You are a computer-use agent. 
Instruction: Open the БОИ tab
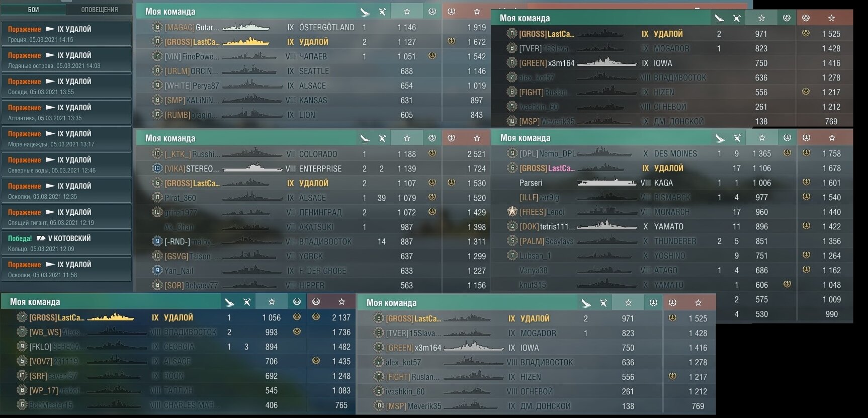[34, 10]
